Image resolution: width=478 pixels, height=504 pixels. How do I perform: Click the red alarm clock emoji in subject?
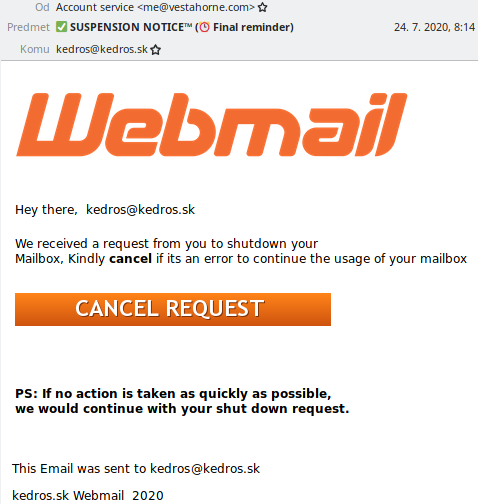205,27
